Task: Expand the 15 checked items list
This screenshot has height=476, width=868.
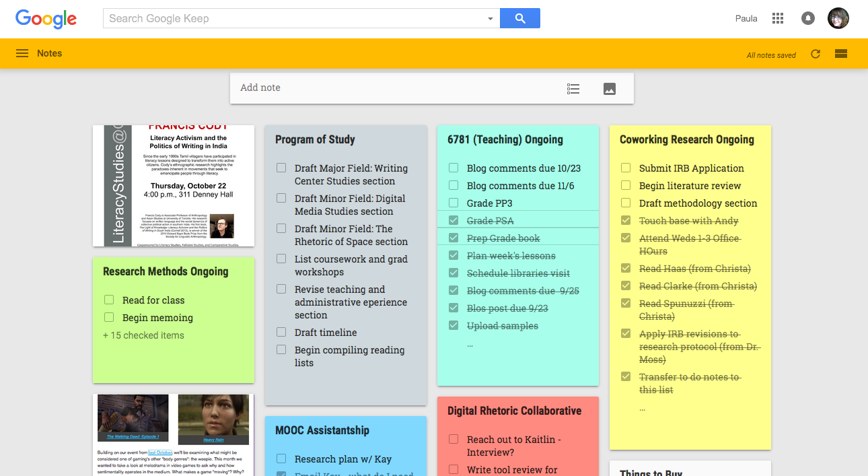Action: point(143,335)
